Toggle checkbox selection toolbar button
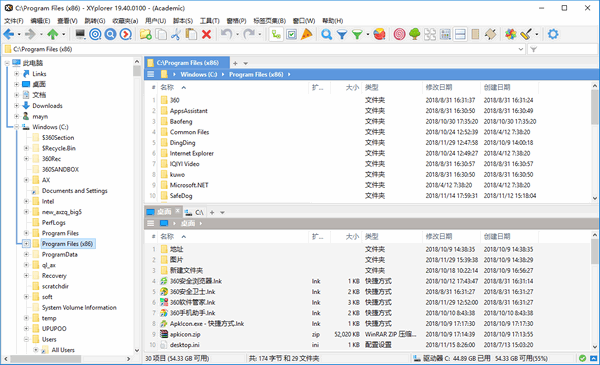 (292, 34)
